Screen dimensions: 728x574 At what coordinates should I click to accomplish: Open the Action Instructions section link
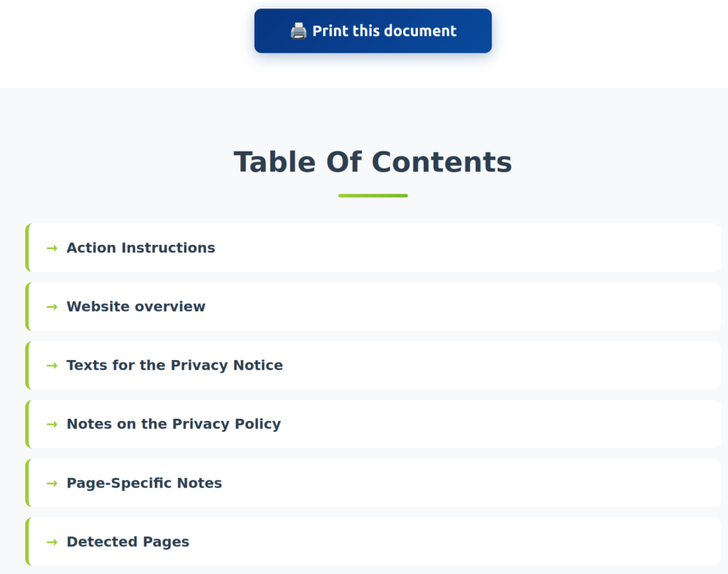click(x=141, y=248)
